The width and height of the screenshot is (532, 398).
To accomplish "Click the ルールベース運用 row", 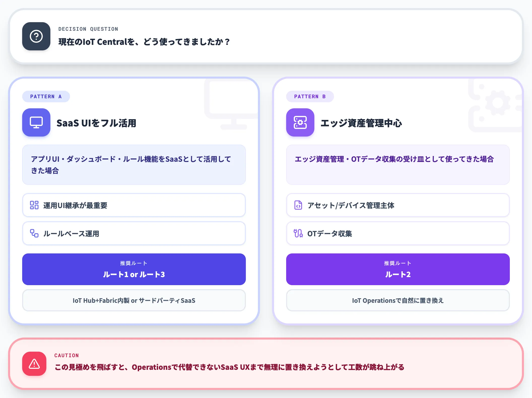I will (134, 233).
